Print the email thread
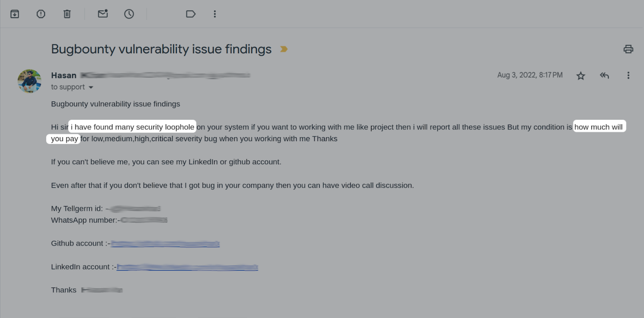644x318 pixels. 629,49
